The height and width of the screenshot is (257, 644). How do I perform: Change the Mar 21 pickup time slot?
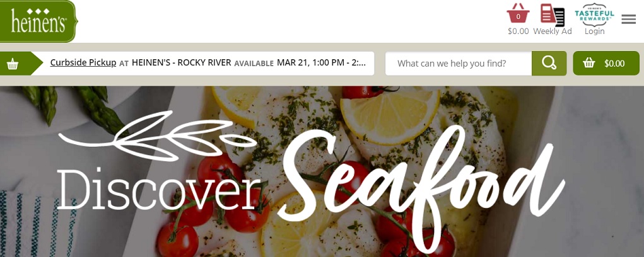click(321, 63)
